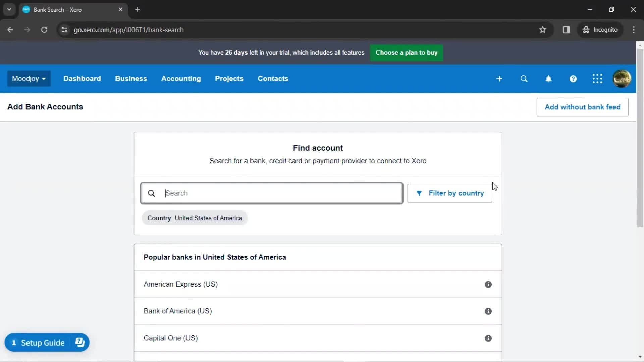Bookmark this page with the star icon

pos(542,30)
